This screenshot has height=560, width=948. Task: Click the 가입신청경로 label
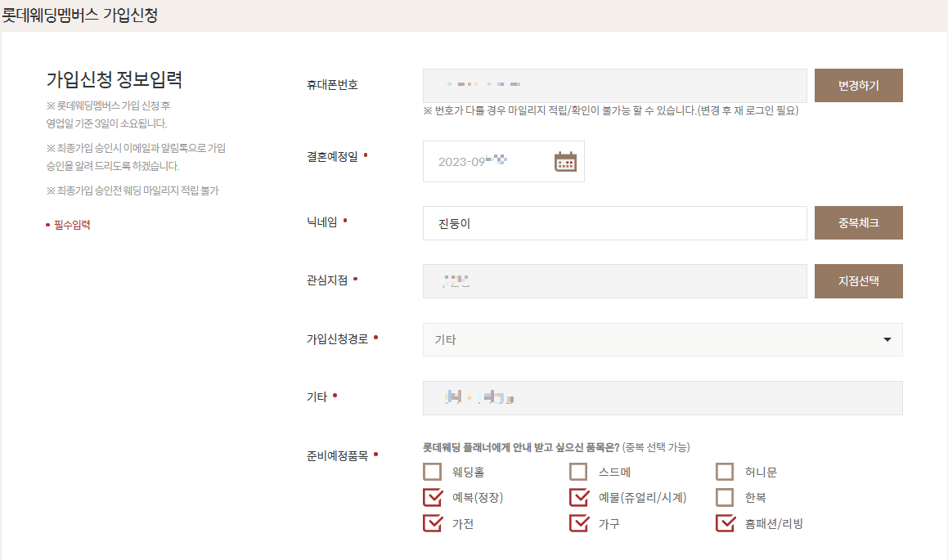pos(337,339)
